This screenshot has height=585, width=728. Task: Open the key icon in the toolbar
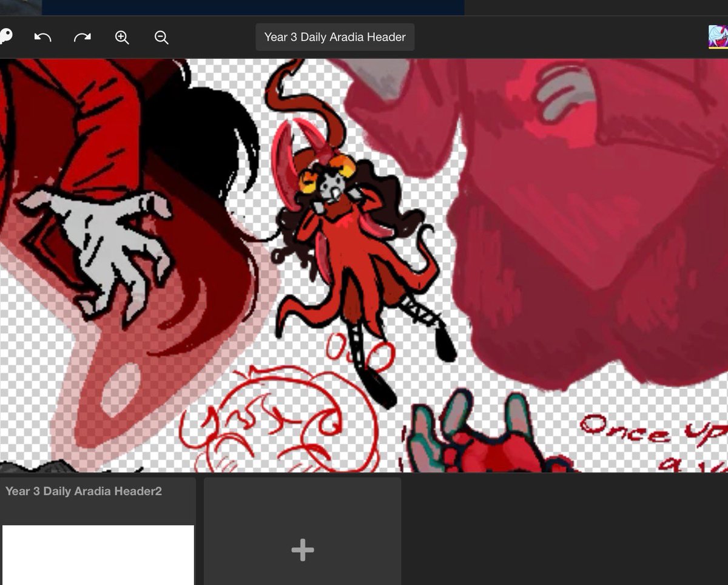click(x=6, y=36)
